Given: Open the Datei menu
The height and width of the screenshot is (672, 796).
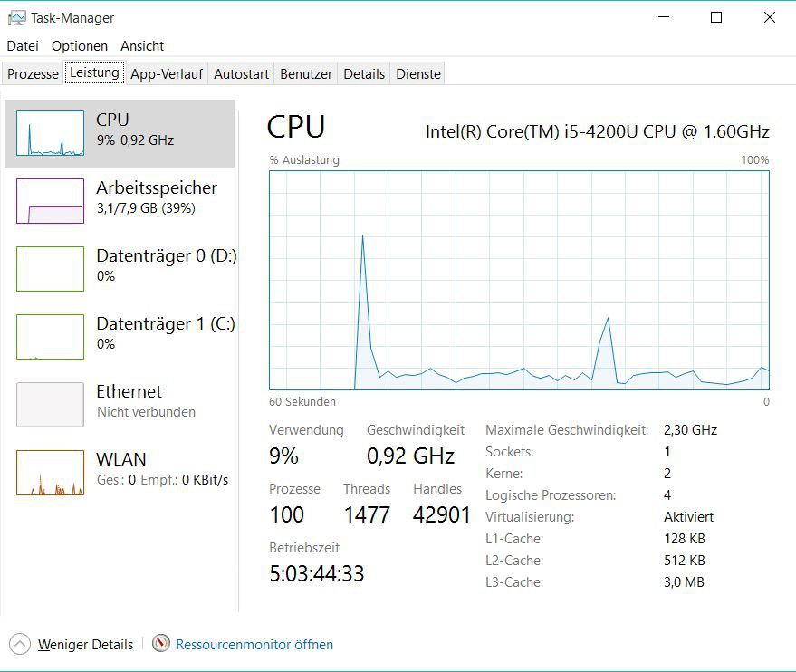Looking at the screenshot, I should pos(23,45).
